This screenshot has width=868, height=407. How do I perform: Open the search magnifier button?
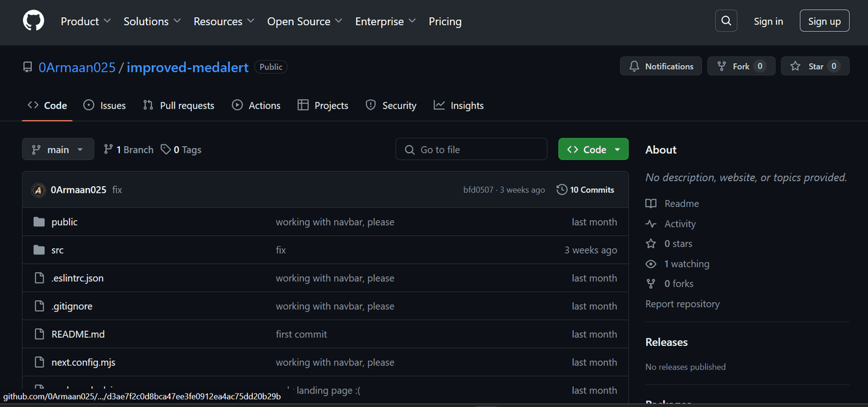coord(726,21)
